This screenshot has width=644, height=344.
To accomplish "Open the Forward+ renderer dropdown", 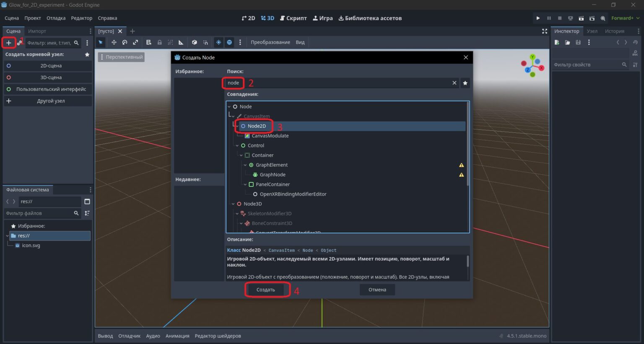I will tap(625, 18).
